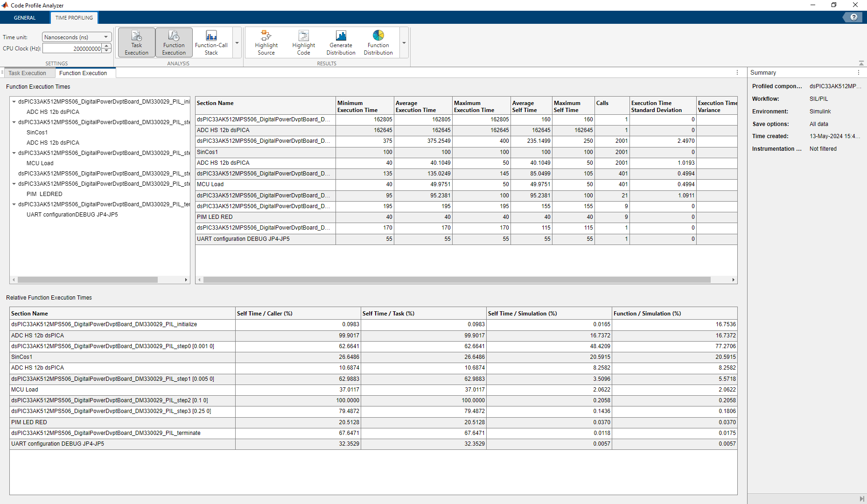This screenshot has height=504, width=867.
Task: Open the Summary panel options menu icon
Action: 859,72
